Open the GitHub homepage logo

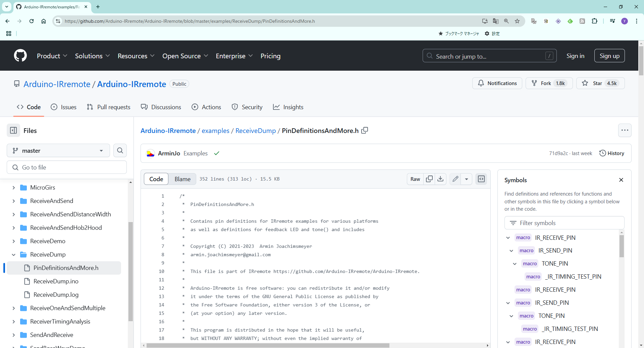coord(20,56)
